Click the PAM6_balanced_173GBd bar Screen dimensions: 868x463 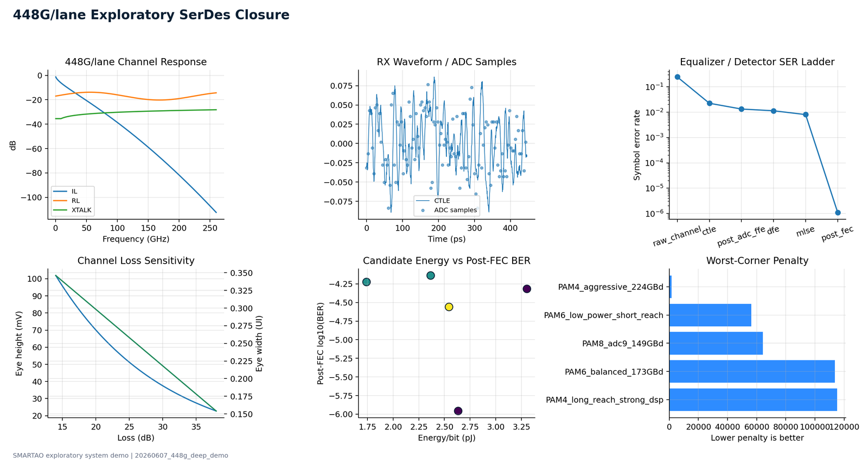(x=752, y=372)
